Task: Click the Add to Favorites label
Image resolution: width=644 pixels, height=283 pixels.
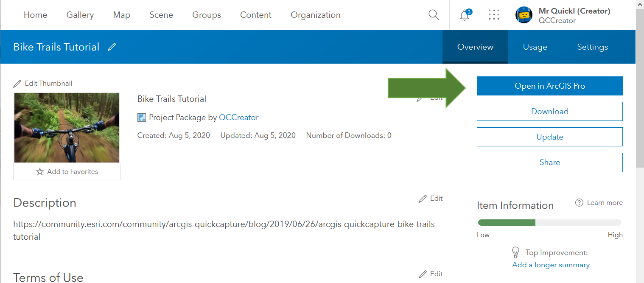Action: 73,172
